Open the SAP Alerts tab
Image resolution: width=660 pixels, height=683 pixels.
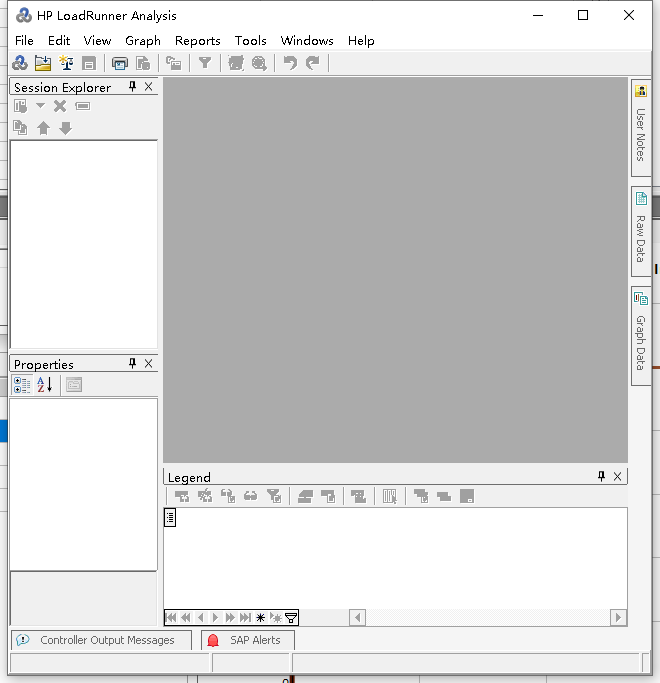pos(248,640)
